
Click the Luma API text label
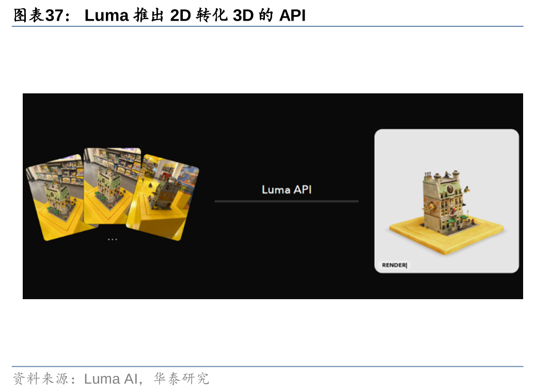[x=287, y=189]
